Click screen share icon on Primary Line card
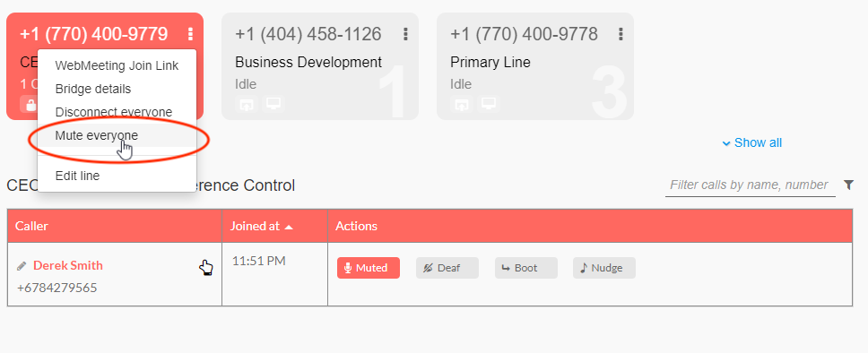 pyautogui.click(x=462, y=103)
